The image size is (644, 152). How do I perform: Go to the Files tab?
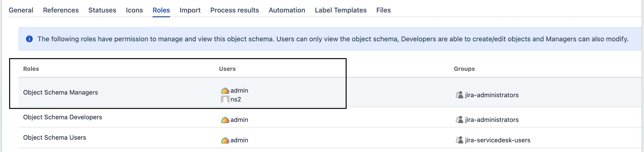pos(383,10)
